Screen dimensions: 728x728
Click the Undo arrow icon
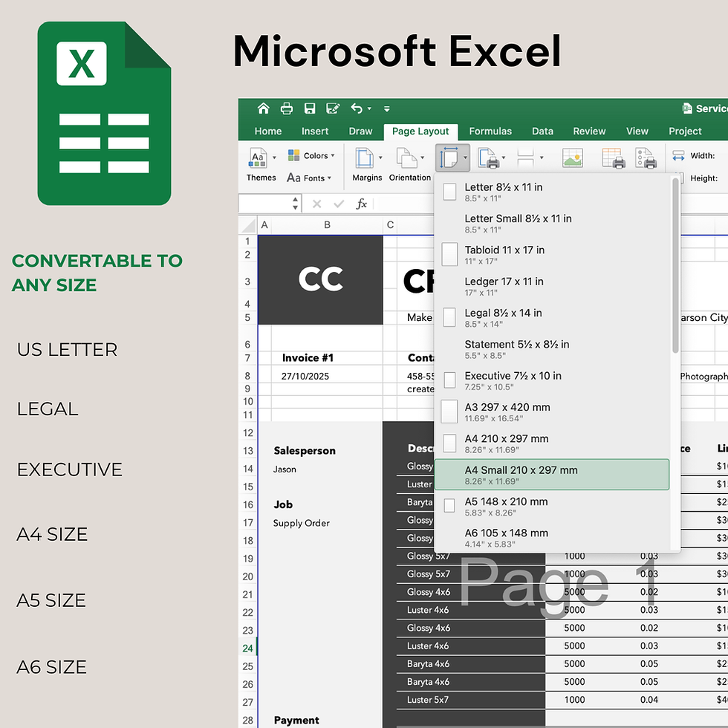point(357,108)
